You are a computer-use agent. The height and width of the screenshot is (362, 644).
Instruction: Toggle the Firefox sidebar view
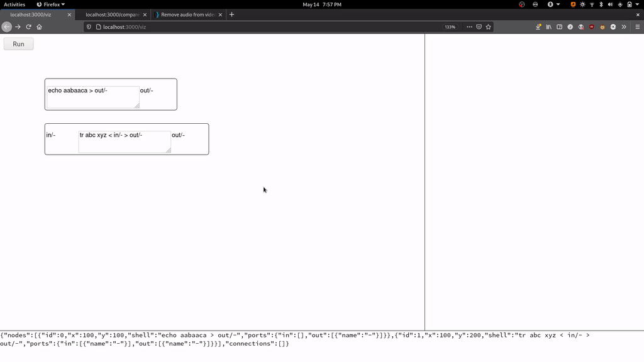(x=560, y=27)
